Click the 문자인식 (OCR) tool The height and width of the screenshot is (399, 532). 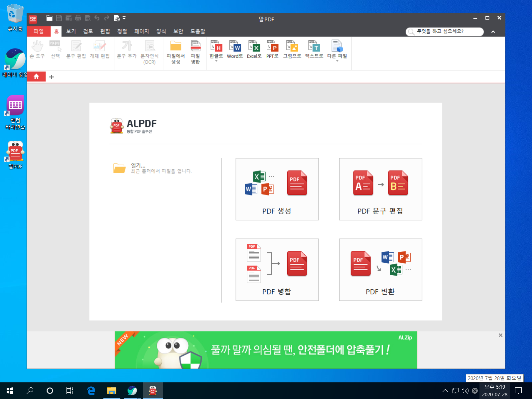coord(150,52)
